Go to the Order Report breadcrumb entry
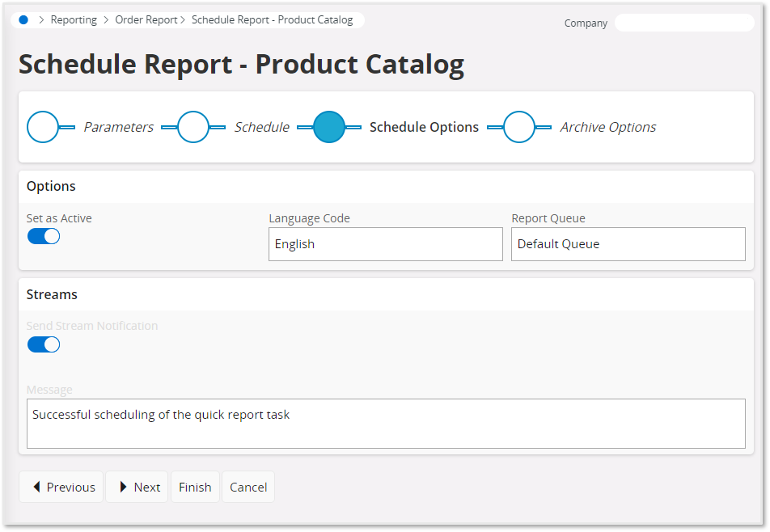The image size is (770, 532). [x=146, y=19]
